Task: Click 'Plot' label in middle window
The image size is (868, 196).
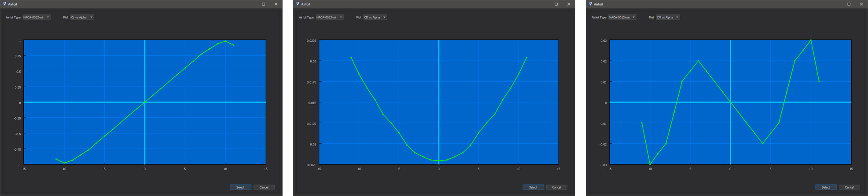Action: (x=359, y=18)
